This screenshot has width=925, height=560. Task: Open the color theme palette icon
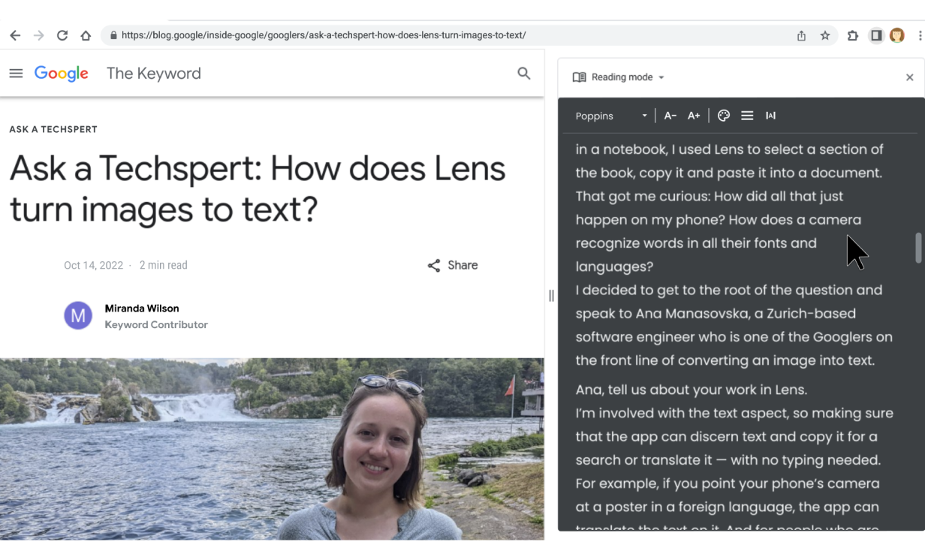tap(724, 116)
